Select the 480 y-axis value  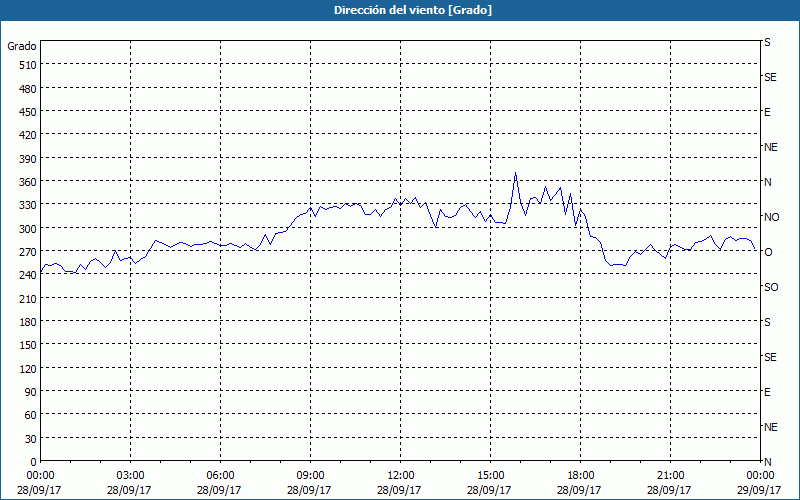click(x=28, y=89)
